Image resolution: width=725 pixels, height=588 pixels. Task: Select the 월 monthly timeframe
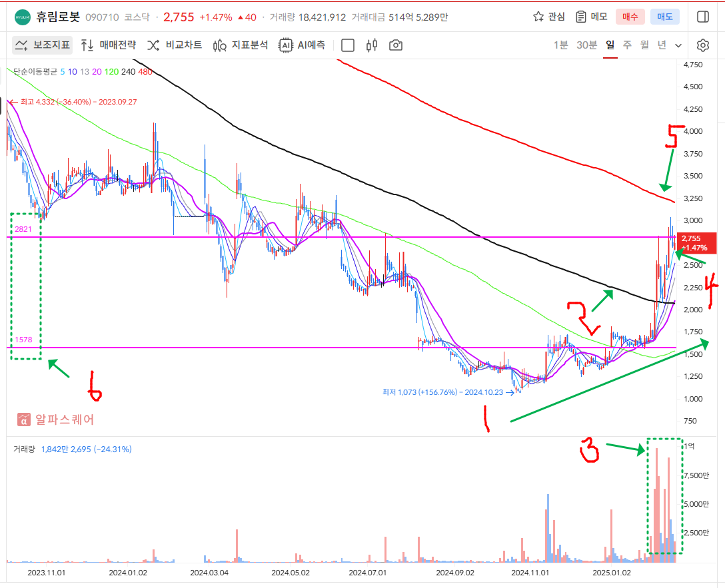tap(644, 45)
